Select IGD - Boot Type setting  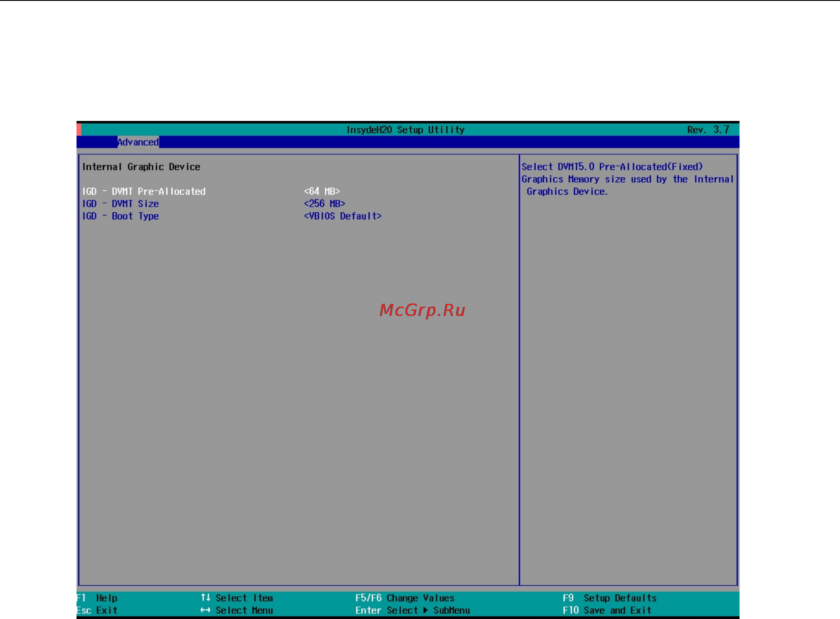point(120,216)
